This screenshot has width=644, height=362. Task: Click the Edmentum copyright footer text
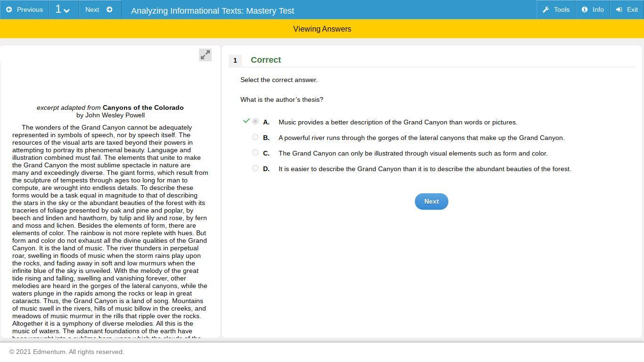[66, 352]
